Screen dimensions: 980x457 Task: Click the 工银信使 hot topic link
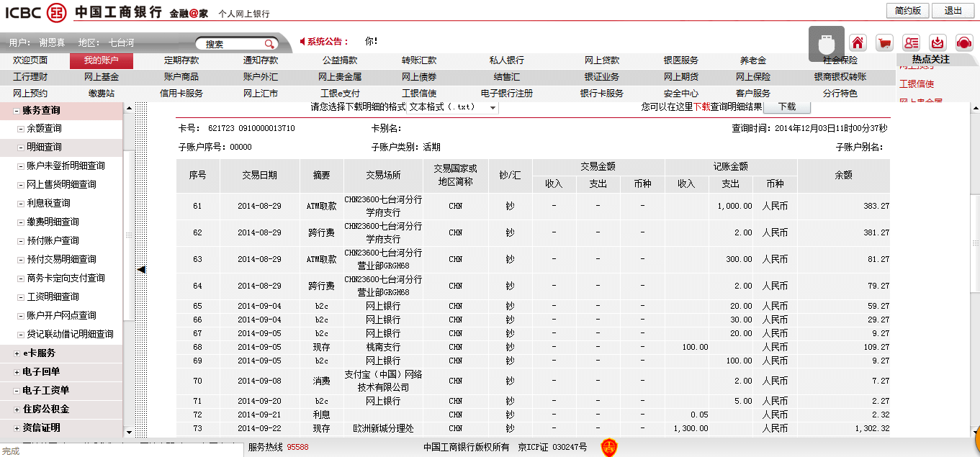coord(916,84)
